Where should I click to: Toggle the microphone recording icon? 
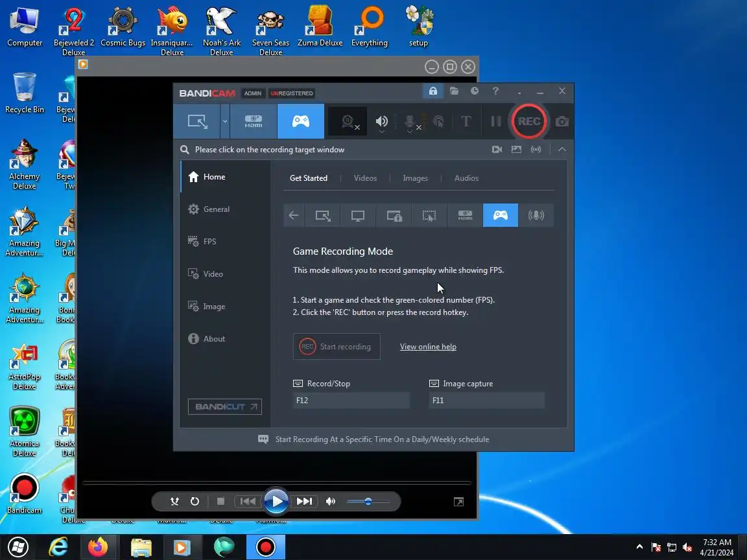(411, 122)
